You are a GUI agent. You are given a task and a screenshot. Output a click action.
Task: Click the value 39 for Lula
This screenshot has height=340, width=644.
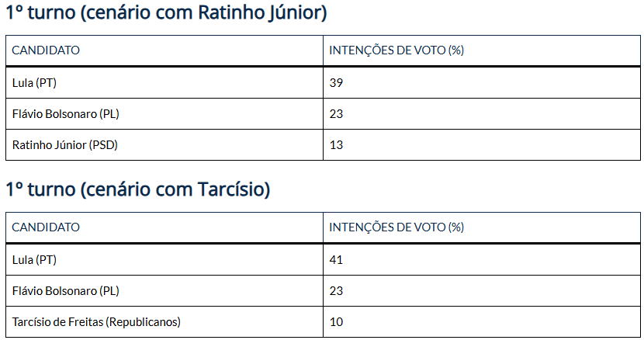336,82
